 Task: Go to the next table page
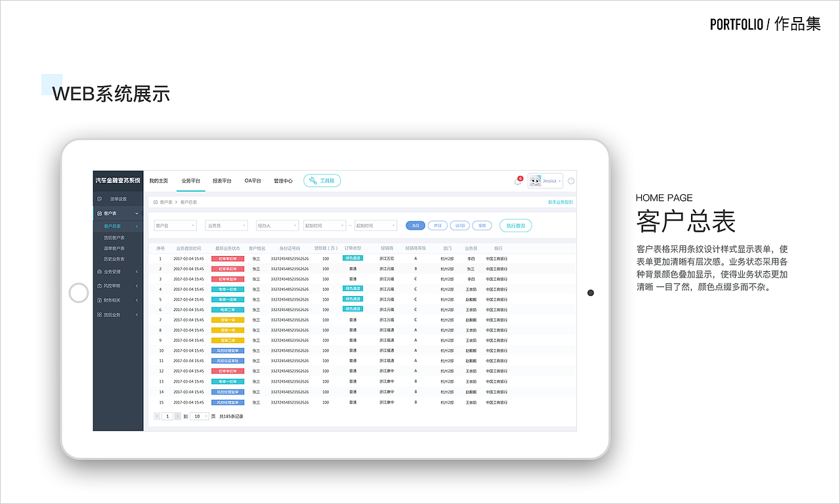(177, 416)
